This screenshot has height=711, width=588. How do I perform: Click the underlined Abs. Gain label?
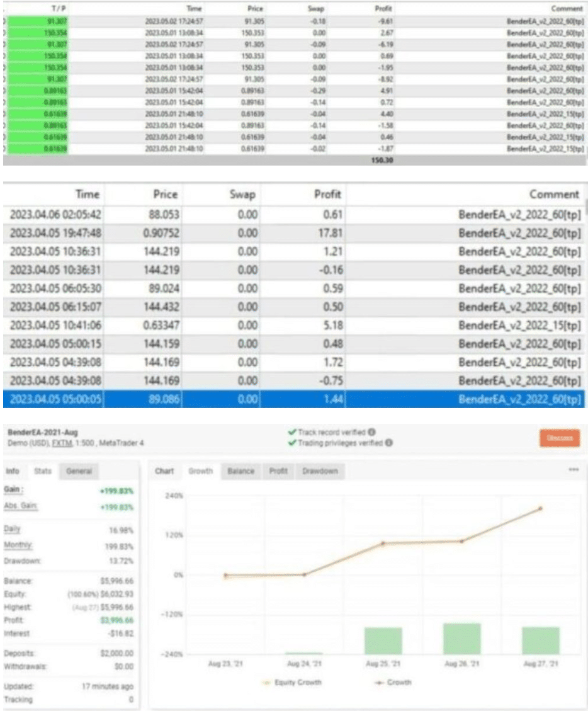(21, 507)
